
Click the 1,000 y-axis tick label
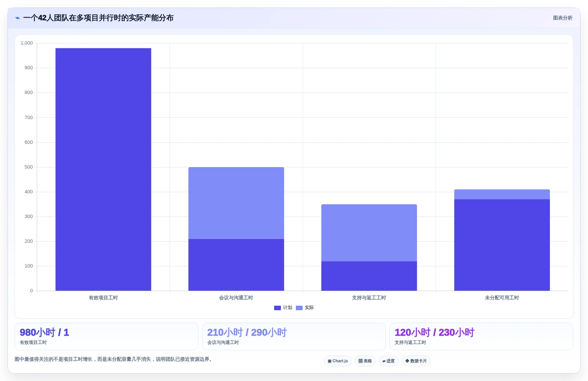(27, 43)
